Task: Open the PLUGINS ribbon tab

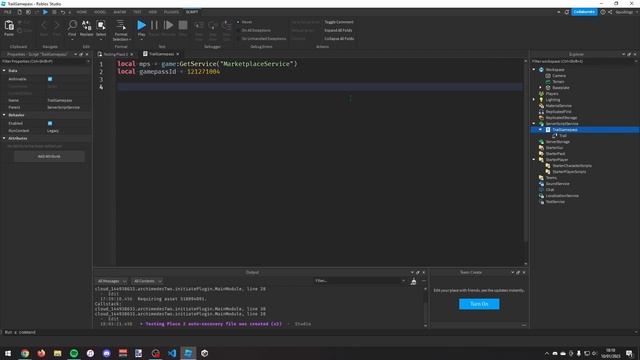Action: [x=171, y=12]
